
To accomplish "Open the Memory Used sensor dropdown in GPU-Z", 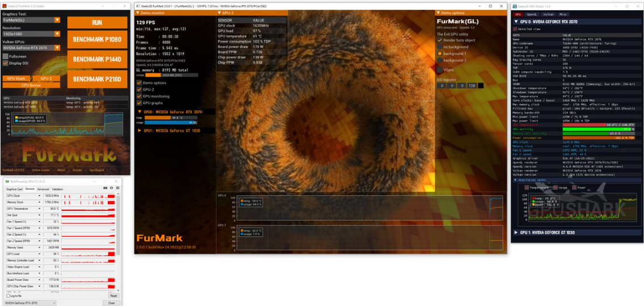I will (40, 247).
